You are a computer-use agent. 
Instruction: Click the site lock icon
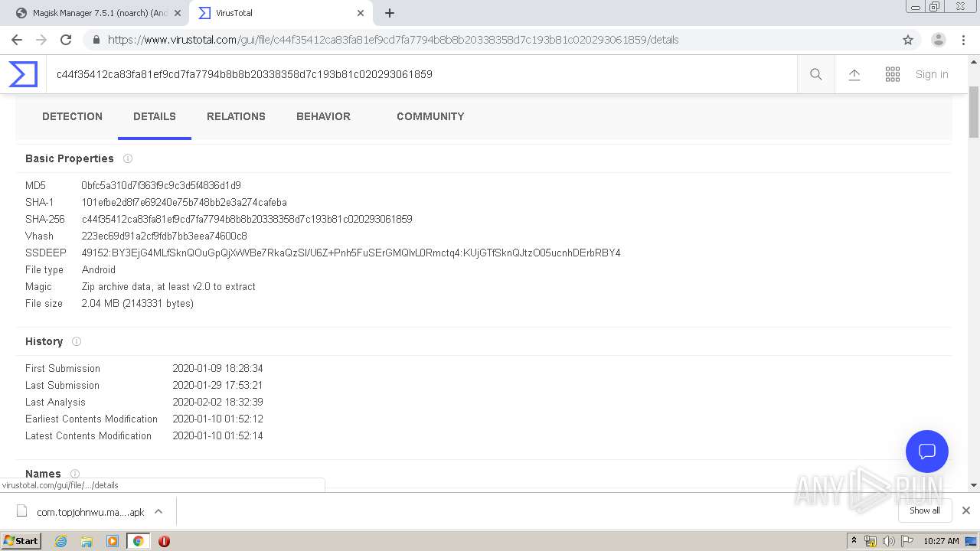pyautogui.click(x=96, y=40)
